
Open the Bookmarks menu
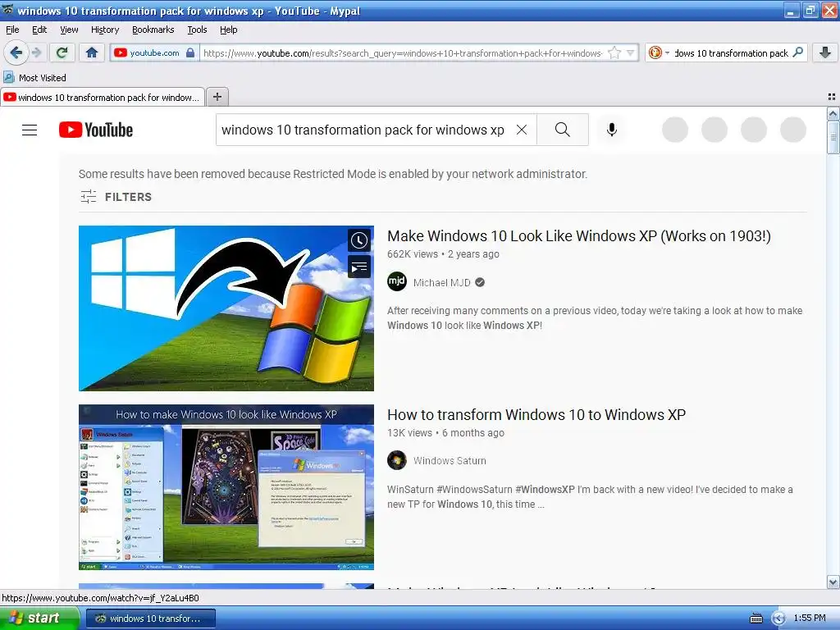pyautogui.click(x=153, y=30)
